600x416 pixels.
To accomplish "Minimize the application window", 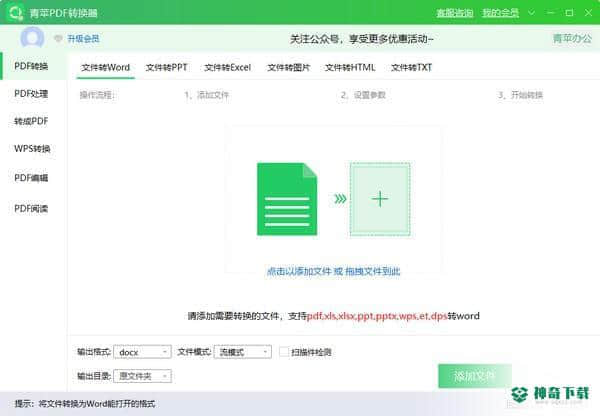I will (550, 13).
